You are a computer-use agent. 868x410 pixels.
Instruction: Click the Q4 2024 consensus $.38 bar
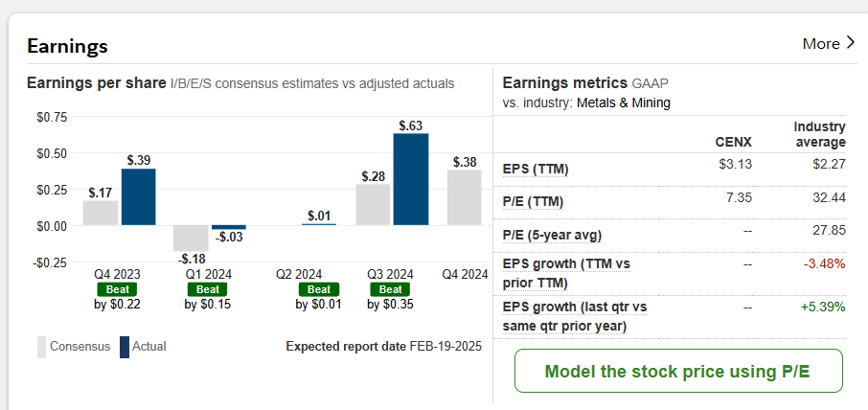pyautogui.click(x=464, y=197)
